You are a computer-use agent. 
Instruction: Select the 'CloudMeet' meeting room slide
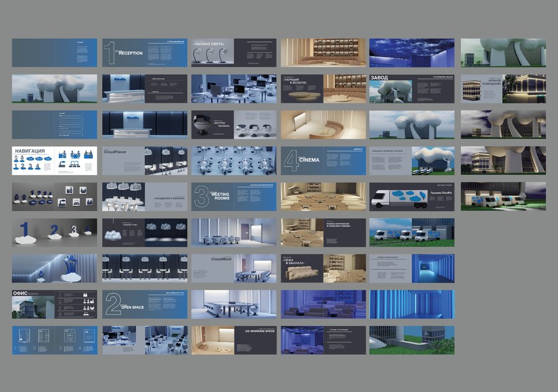[x=234, y=268]
